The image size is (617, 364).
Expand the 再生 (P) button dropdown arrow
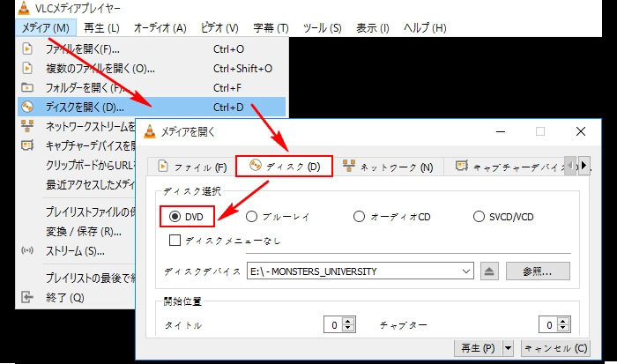(x=509, y=348)
